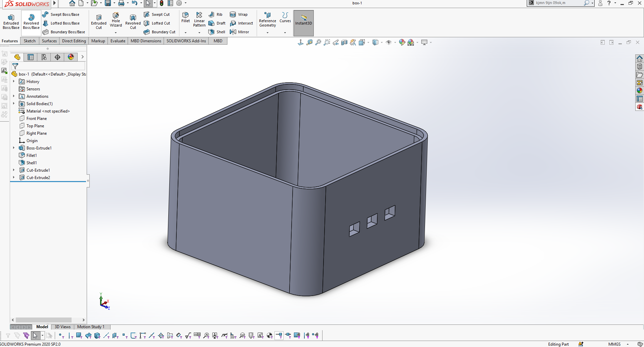Select the Draft tool
The image size is (644, 347).
tap(217, 23)
